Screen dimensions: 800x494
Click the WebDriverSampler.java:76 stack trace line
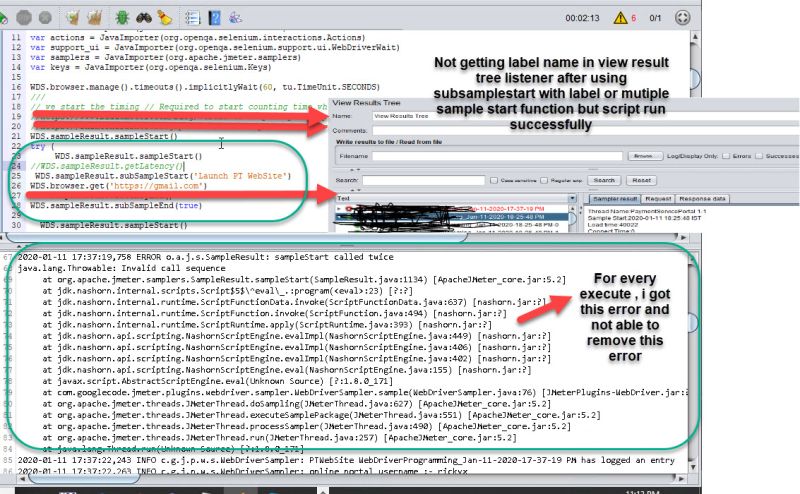click(x=365, y=392)
